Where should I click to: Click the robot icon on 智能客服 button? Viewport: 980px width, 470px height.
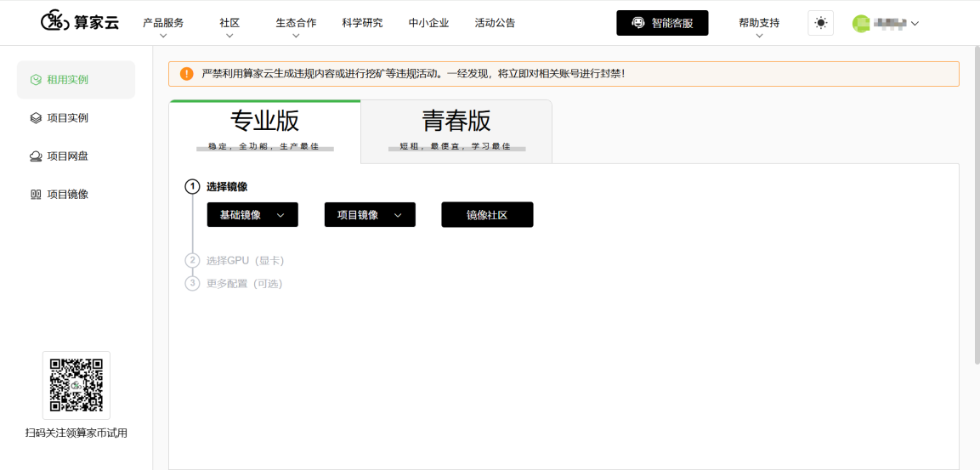tap(637, 23)
